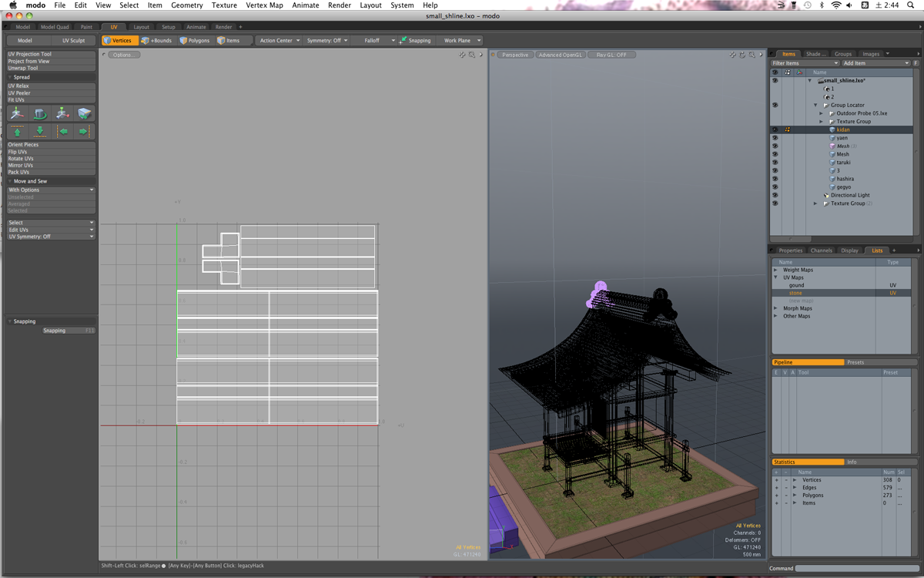Open the With Options dropdown

pyautogui.click(x=51, y=190)
